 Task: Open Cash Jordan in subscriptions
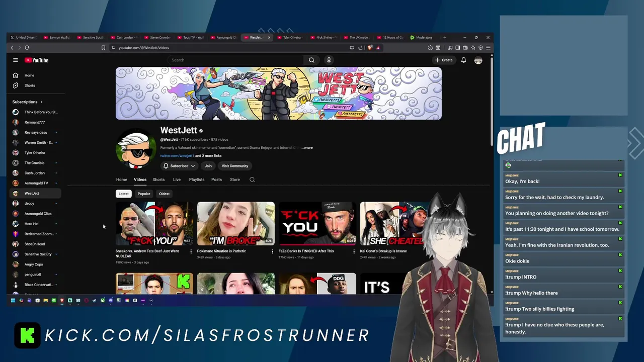(35, 173)
